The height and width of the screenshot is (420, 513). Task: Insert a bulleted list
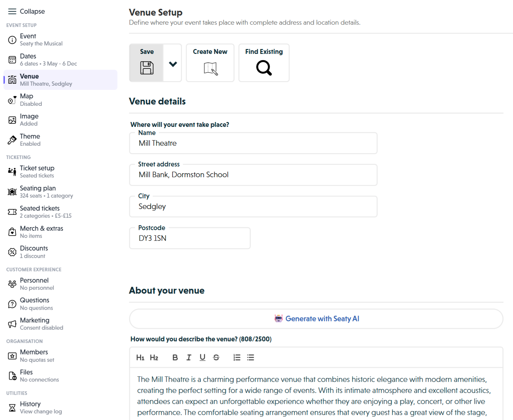pyautogui.click(x=250, y=357)
